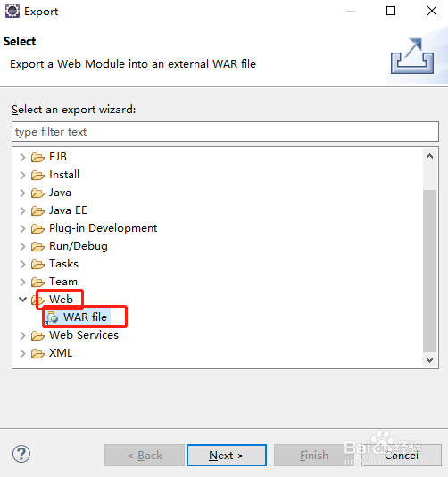Click the EJB folder icon

pyautogui.click(x=37, y=157)
